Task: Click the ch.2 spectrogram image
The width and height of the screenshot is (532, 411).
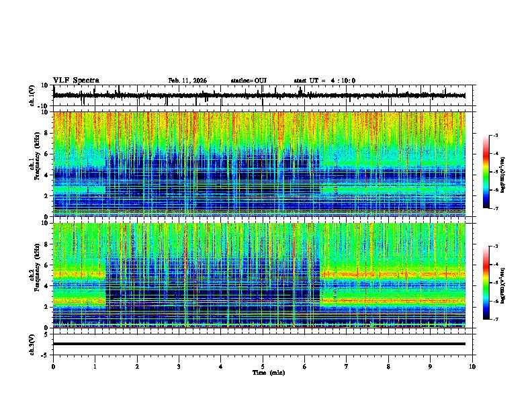Action: (259, 275)
